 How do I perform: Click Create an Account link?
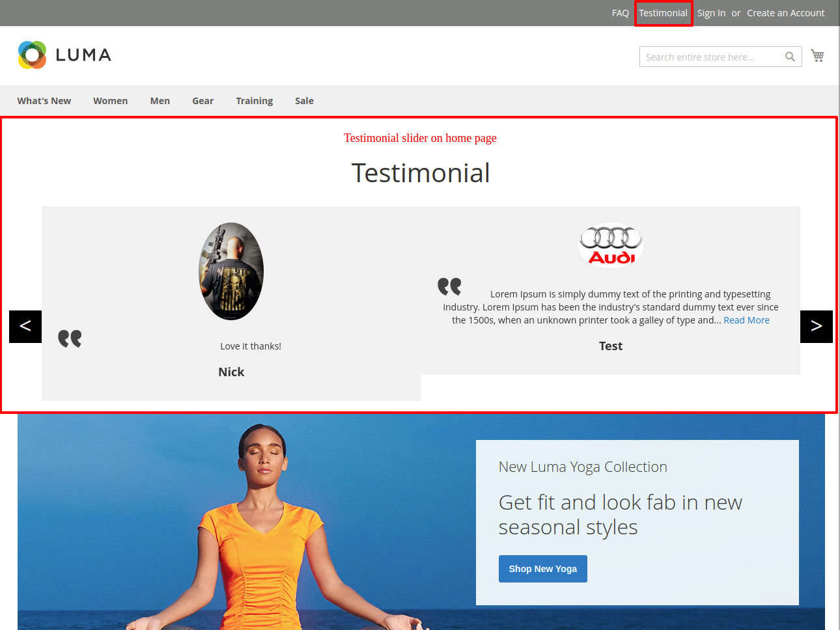(x=785, y=13)
